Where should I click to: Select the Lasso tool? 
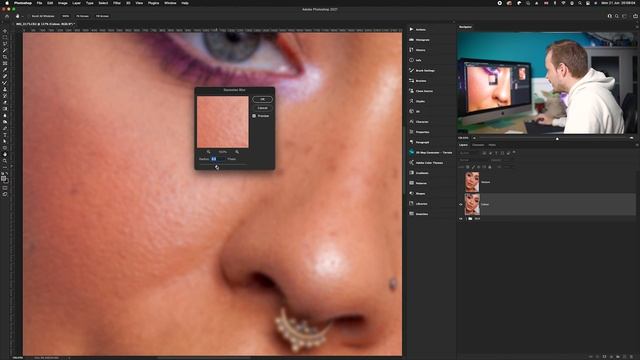(x=5, y=44)
